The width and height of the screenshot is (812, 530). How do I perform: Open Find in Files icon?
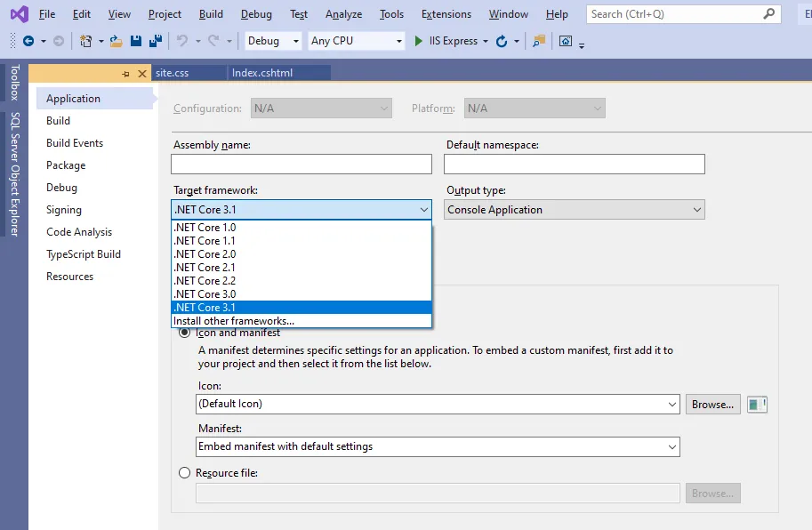click(x=539, y=41)
